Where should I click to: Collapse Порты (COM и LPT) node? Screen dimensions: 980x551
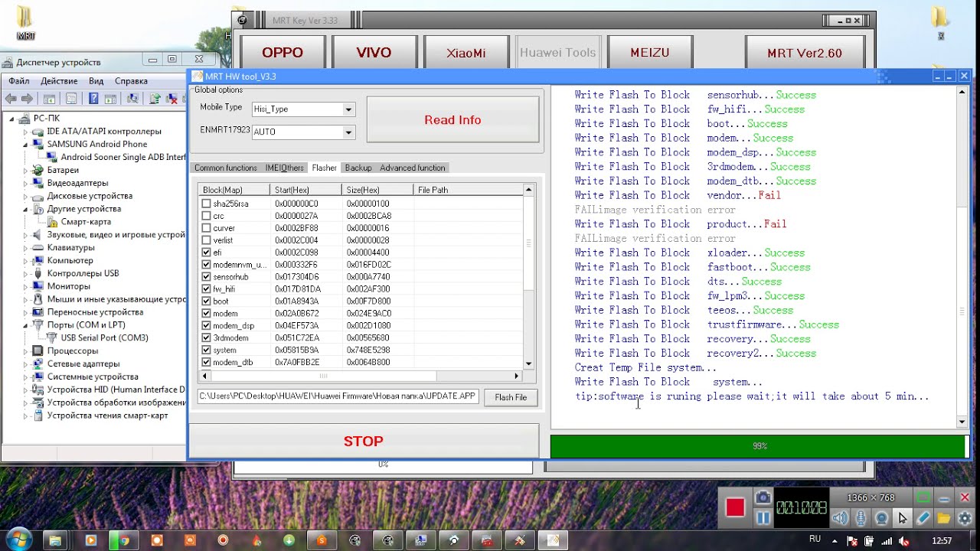pos(26,325)
